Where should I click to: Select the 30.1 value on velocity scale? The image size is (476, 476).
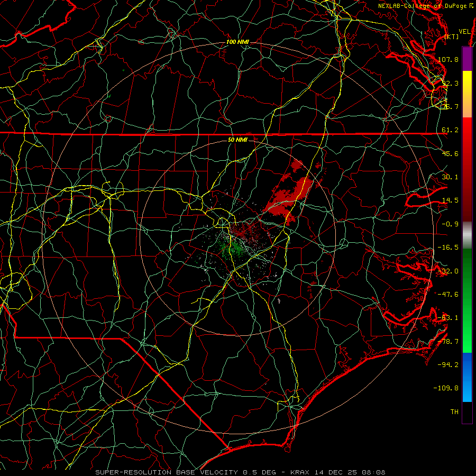pyautogui.click(x=450, y=177)
